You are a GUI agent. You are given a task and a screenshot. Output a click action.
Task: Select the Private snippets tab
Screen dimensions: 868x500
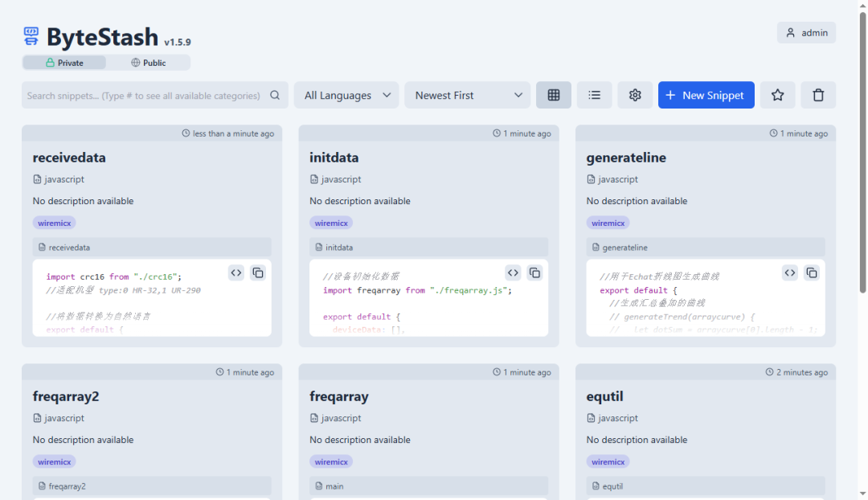(64, 63)
